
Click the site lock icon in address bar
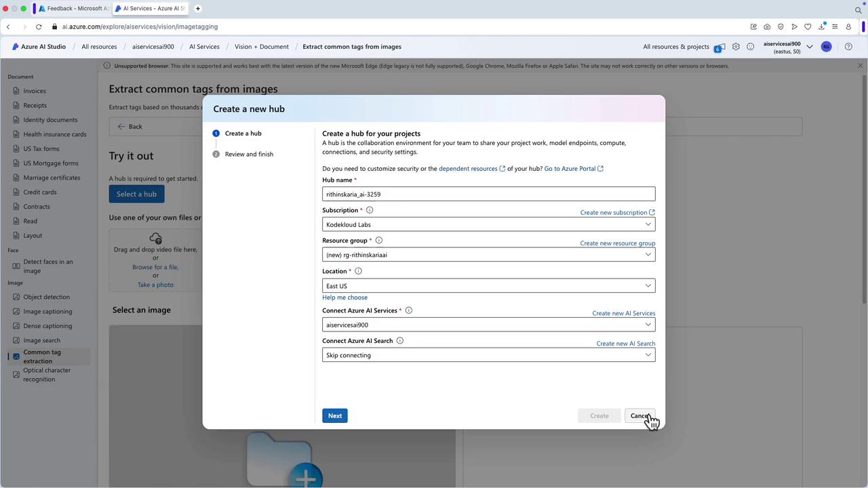[54, 27]
